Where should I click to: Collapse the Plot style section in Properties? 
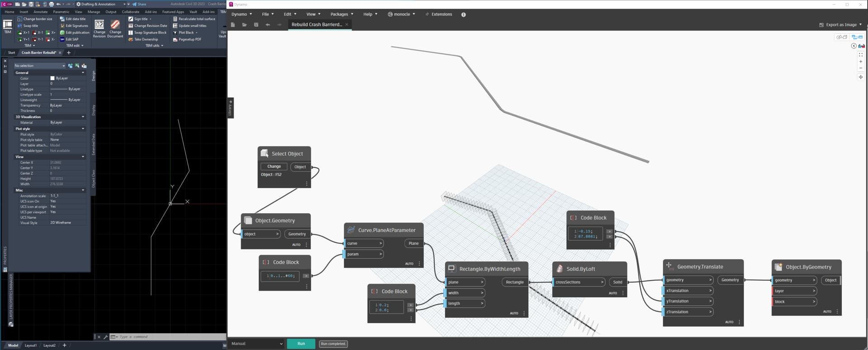(83, 129)
